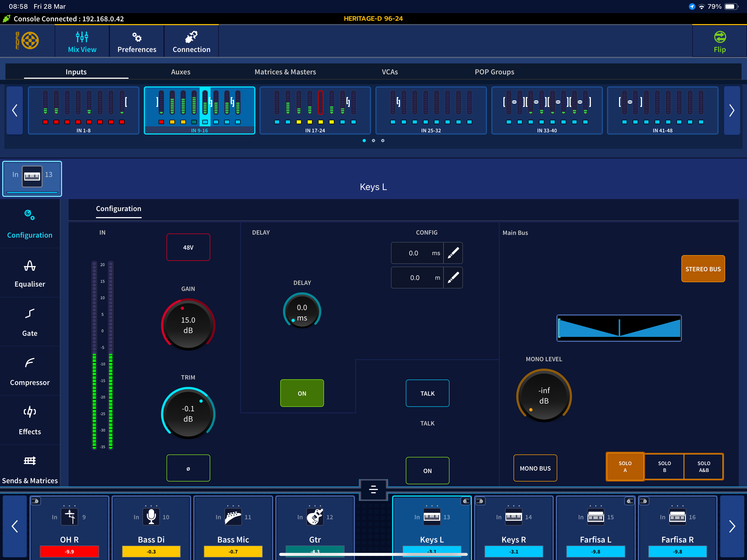This screenshot has width=747, height=560.
Task: Toggle the TALK button
Action: point(428,393)
